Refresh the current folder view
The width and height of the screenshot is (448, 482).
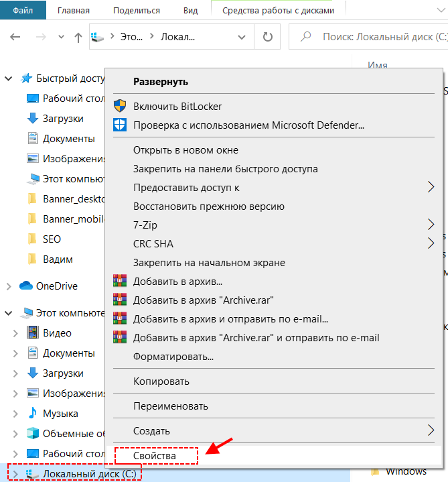[x=267, y=37]
